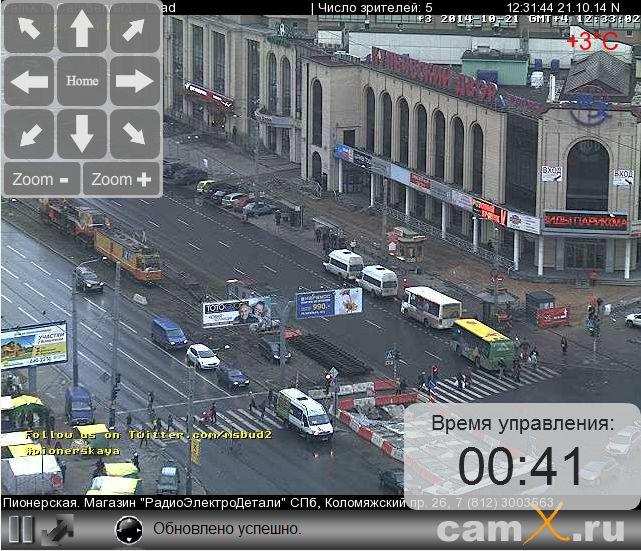
Task: Move camera diagonally up-right
Action: click(134, 29)
